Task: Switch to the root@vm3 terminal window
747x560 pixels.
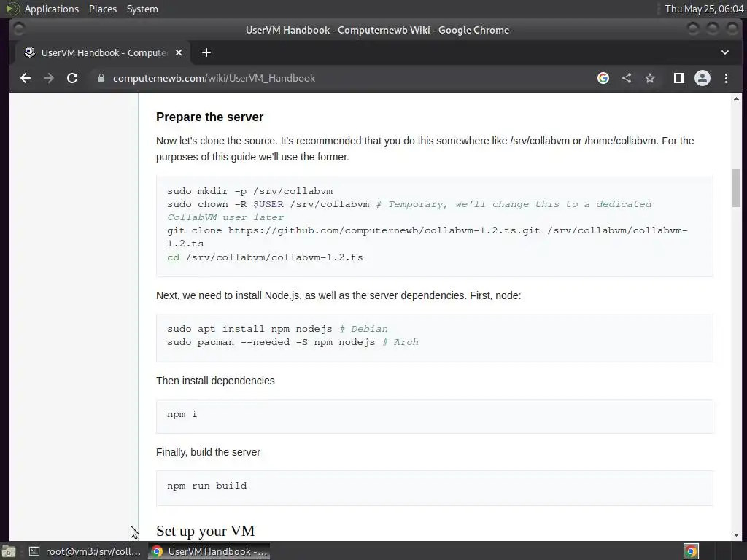Action: (85, 551)
